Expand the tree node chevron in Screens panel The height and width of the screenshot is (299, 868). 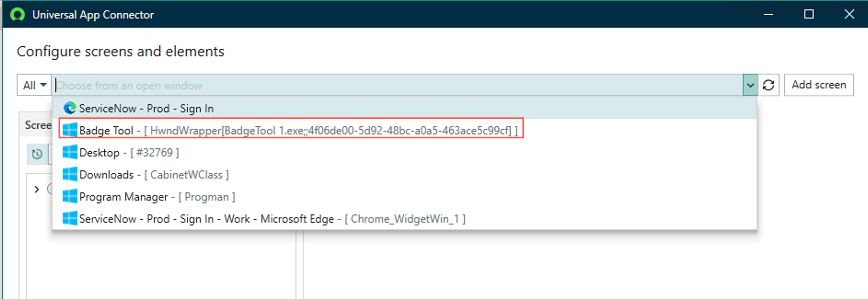37,189
